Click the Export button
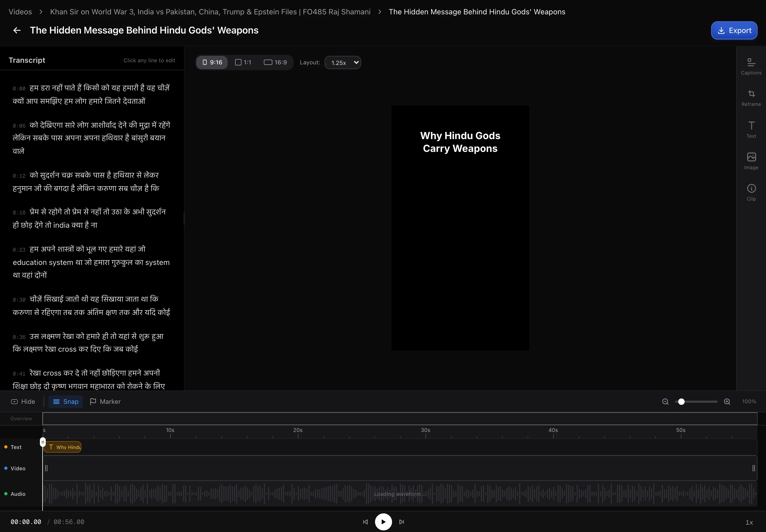Viewport: 766px width, 532px height. [x=734, y=30]
